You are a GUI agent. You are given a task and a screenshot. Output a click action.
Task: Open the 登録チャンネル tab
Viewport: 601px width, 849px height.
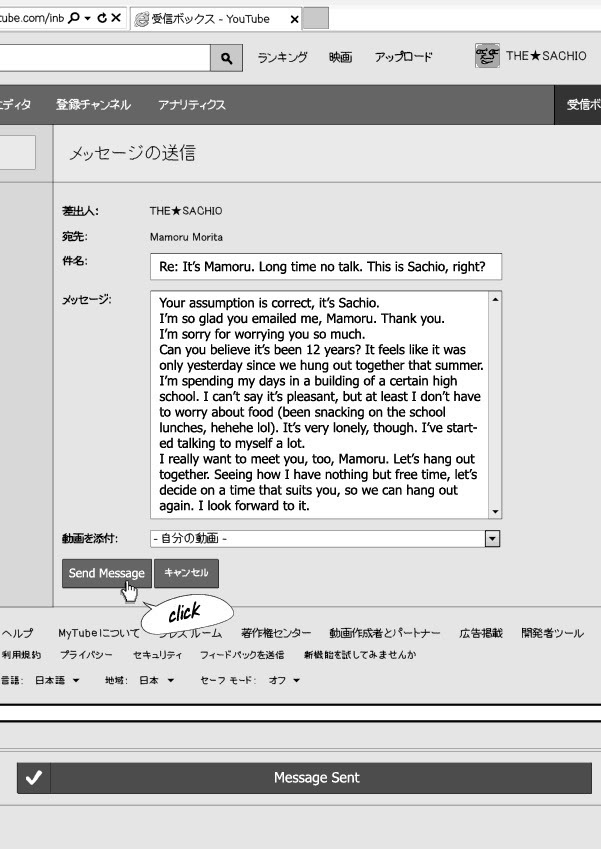pyautogui.click(x=93, y=104)
